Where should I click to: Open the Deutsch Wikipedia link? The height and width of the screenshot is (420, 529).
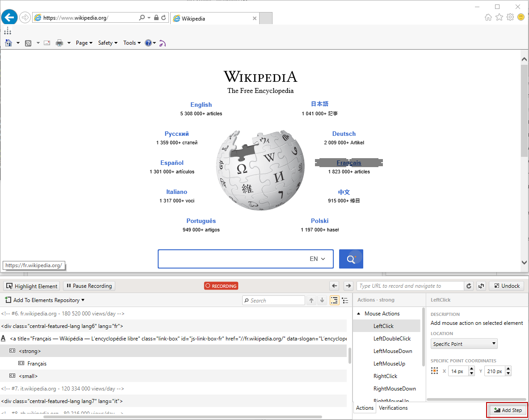click(344, 134)
